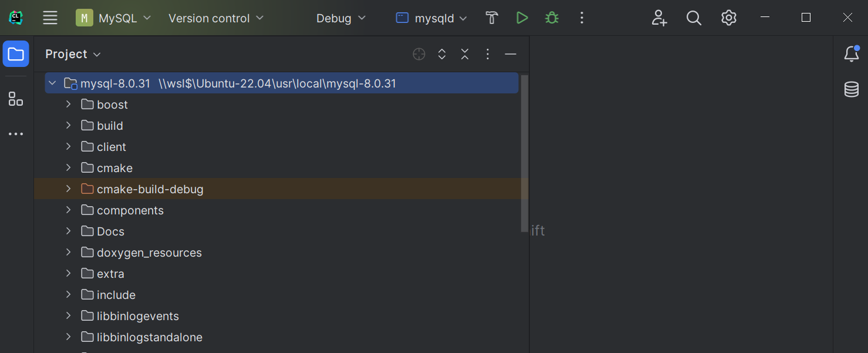Open Project view mode dropdown
The image size is (868, 353).
tap(73, 54)
